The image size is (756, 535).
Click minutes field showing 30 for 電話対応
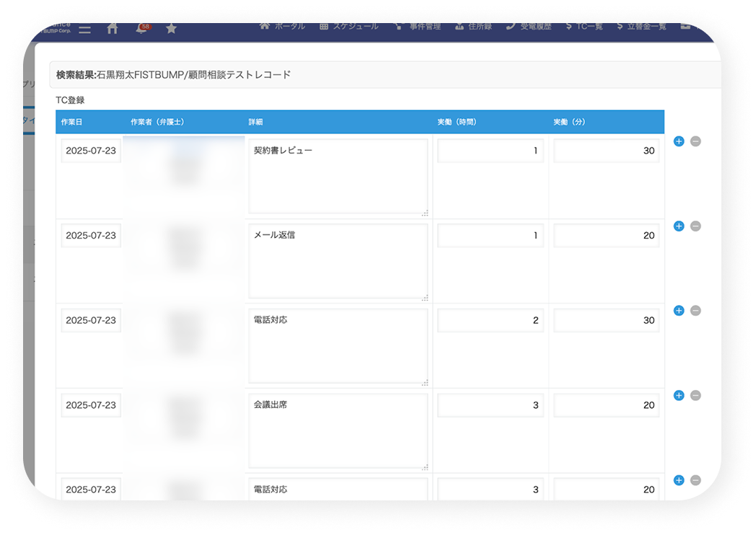607,320
